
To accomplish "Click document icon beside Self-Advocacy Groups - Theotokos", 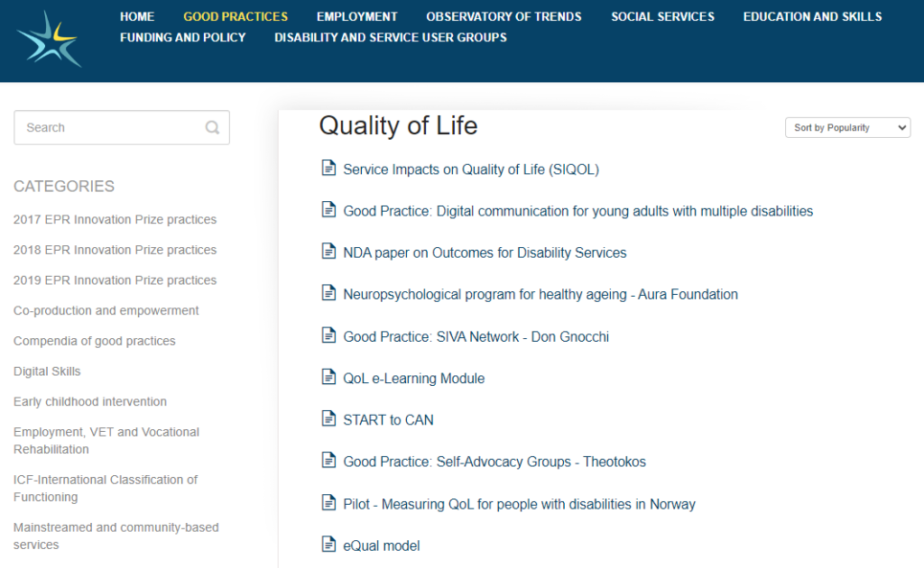I will coord(328,461).
